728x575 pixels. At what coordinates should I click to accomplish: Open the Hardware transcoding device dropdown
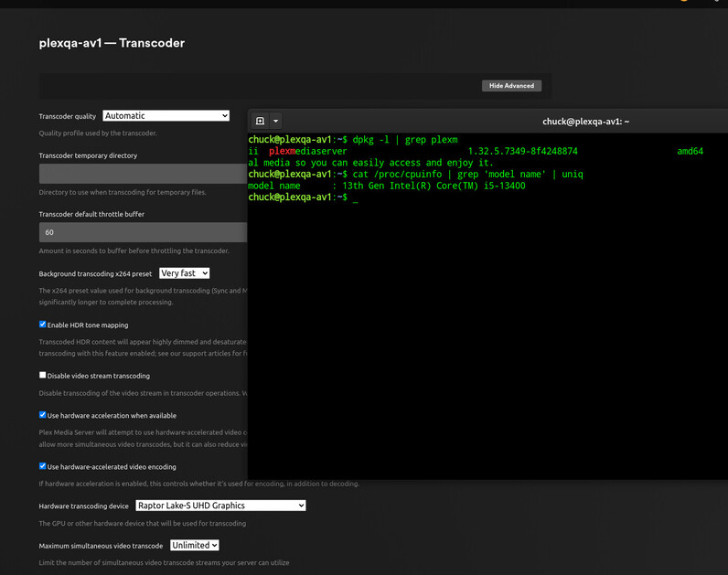point(220,506)
